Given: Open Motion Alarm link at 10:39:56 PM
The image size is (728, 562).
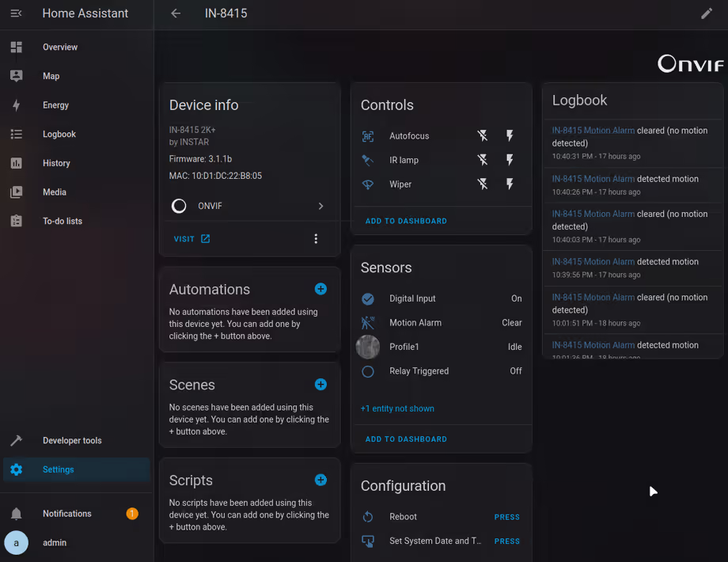Looking at the screenshot, I should 593,262.
